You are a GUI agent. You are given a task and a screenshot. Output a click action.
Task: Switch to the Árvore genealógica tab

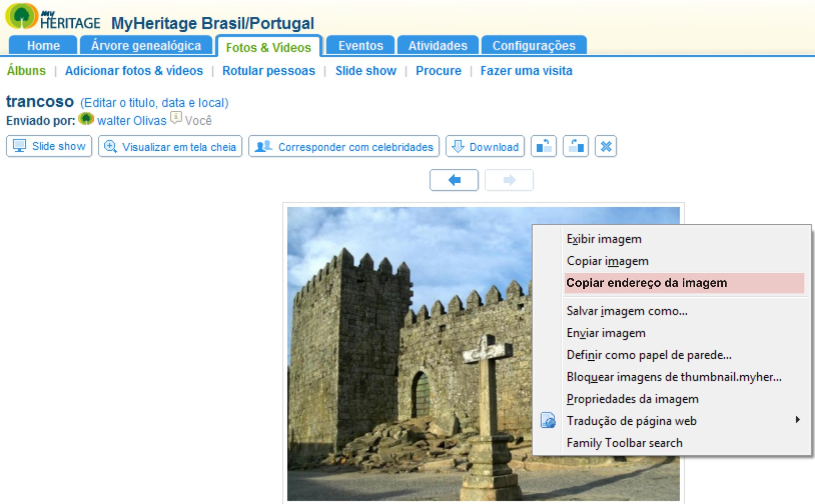[x=146, y=46]
